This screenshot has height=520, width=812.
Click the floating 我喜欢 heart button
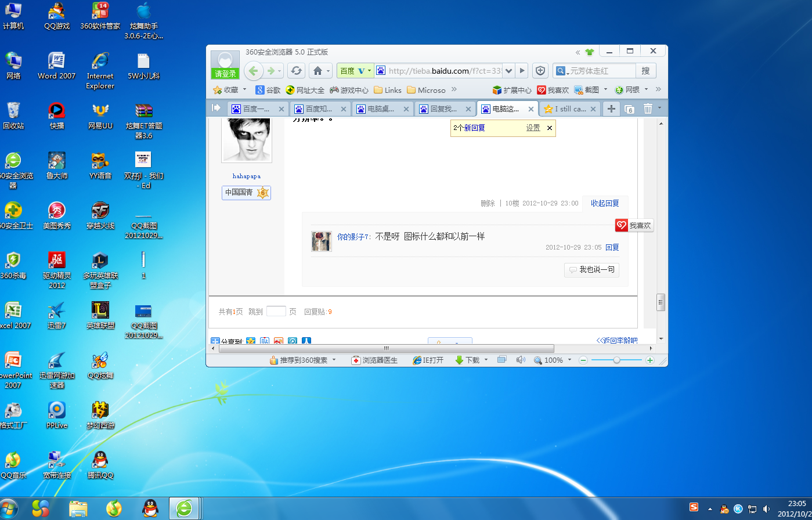click(634, 225)
